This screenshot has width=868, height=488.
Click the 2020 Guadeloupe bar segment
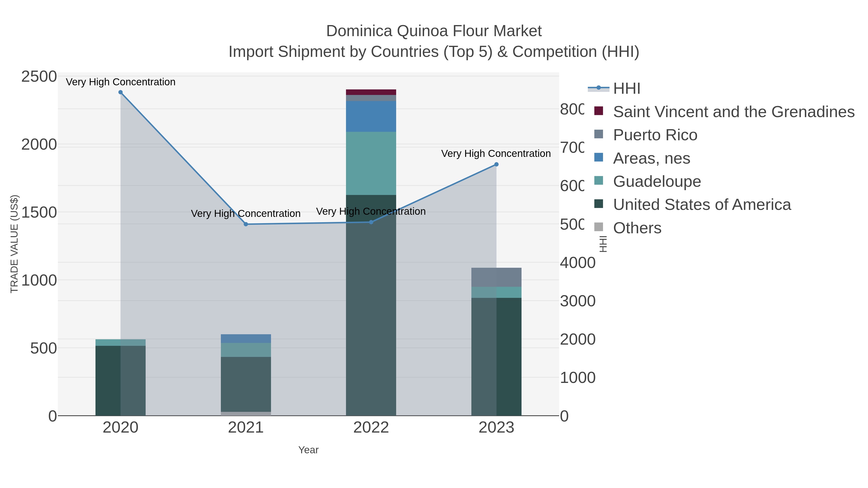121,342
